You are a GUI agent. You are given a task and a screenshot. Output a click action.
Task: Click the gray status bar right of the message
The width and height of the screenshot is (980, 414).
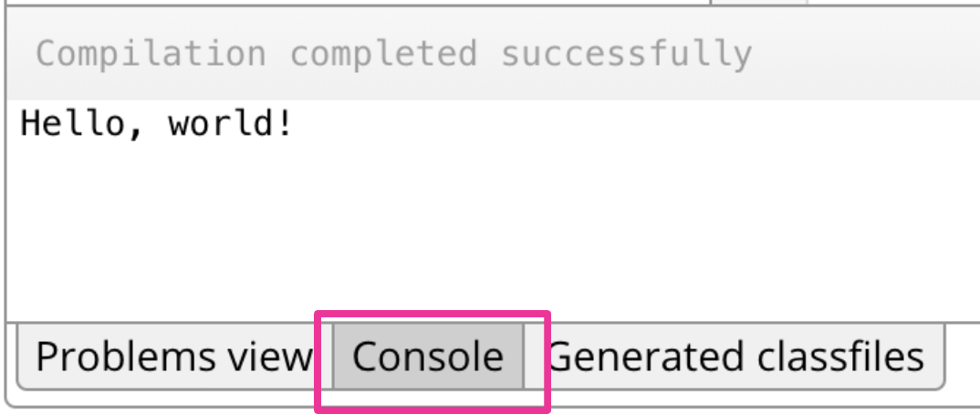[x=867, y=55]
